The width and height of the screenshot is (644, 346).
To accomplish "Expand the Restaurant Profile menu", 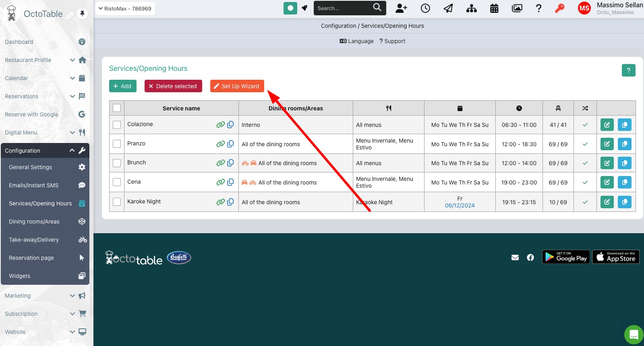I will [x=45, y=60].
